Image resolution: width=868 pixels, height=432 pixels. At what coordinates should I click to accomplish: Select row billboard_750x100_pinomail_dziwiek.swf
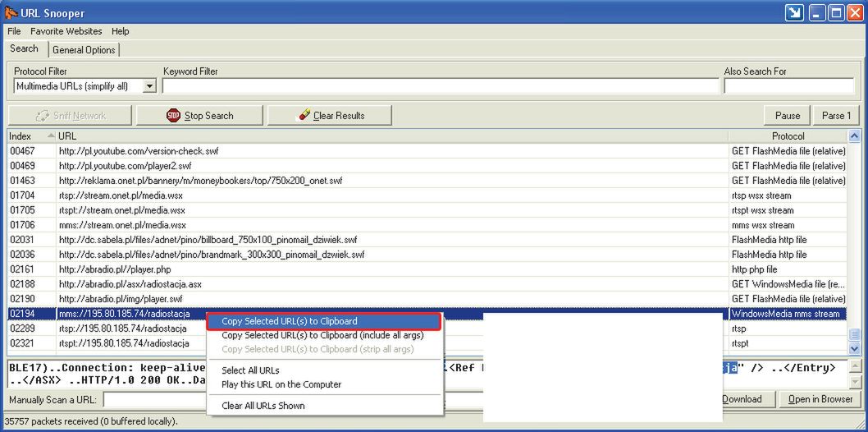[x=427, y=240]
